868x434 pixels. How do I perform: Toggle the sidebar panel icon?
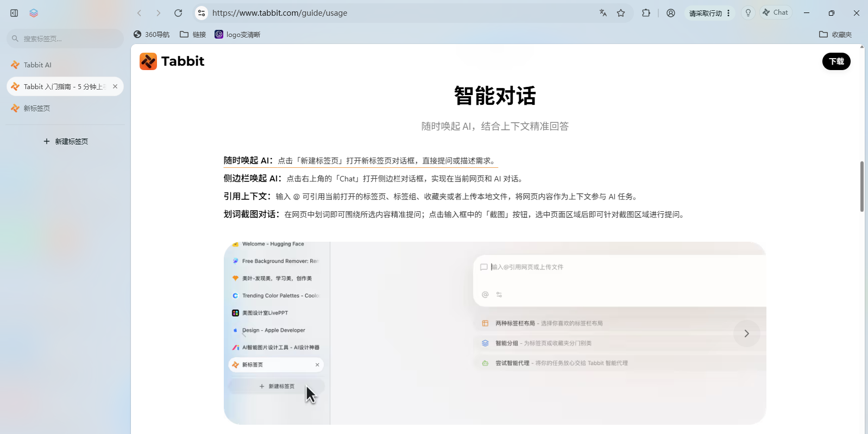coord(14,13)
